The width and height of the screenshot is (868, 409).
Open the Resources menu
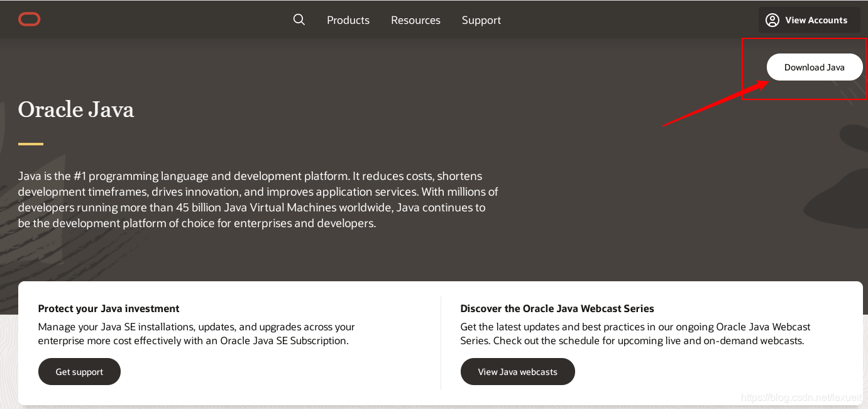(x=415, y=20)
